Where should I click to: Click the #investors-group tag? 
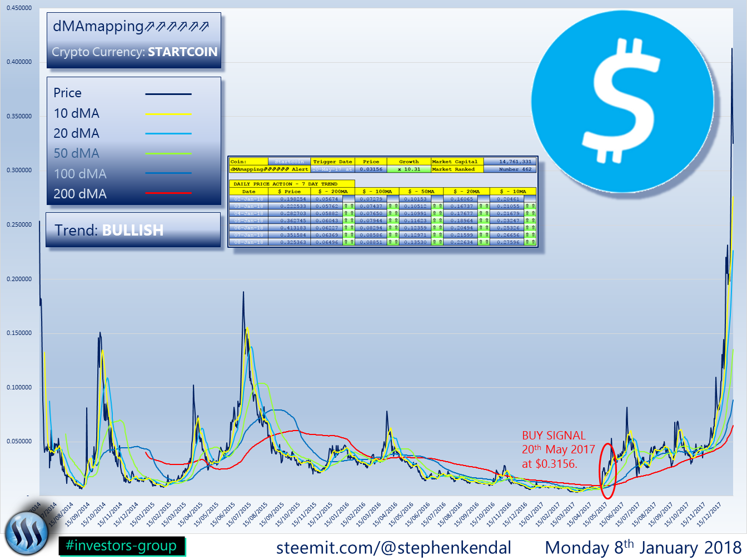coord(121,546)
